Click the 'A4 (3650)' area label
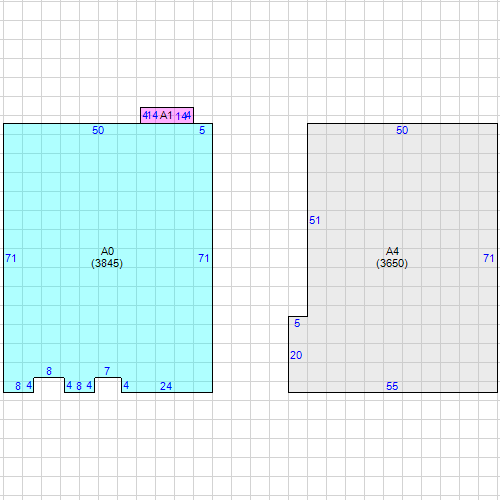This screenshot has width=500, height=500. point(392,257)
